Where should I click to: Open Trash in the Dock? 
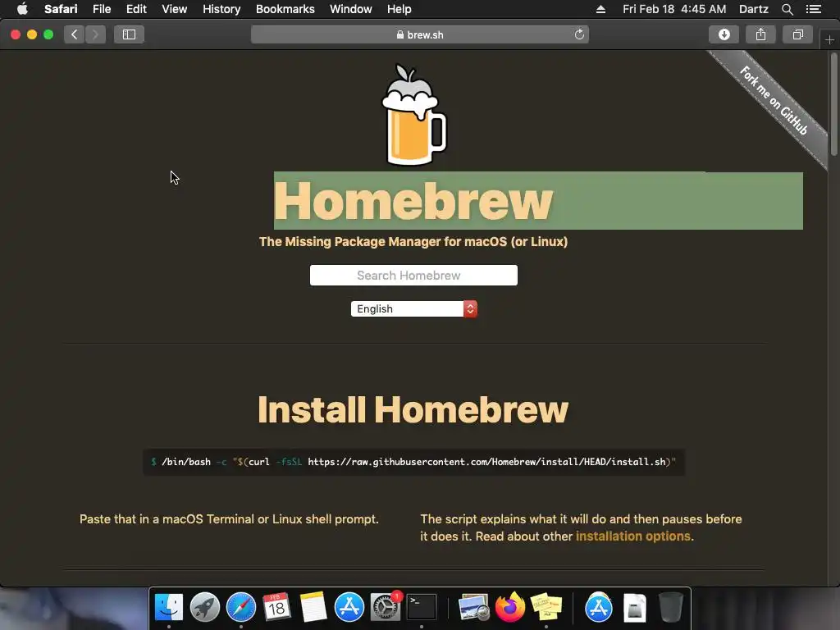click(670, 608)
